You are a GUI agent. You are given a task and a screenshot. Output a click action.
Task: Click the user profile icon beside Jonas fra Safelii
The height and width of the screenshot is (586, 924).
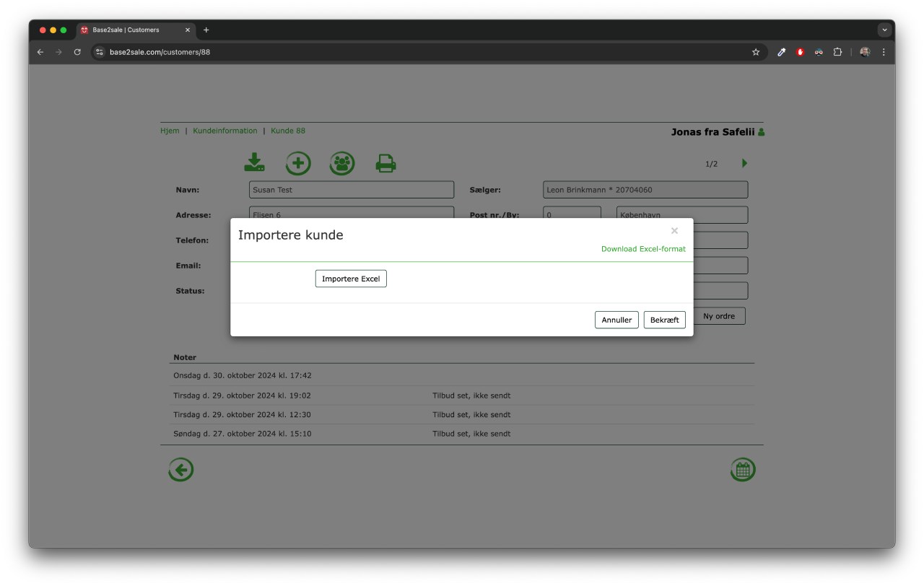tap(761, 132)
